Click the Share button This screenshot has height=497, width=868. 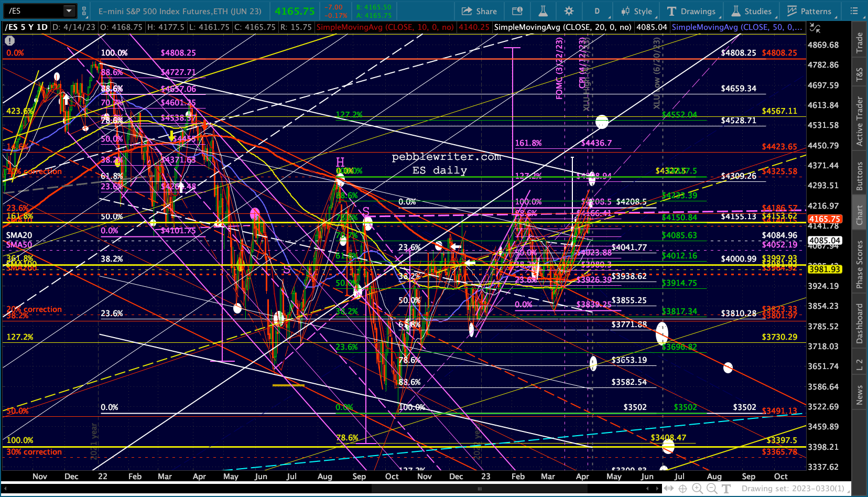(479, 11)
